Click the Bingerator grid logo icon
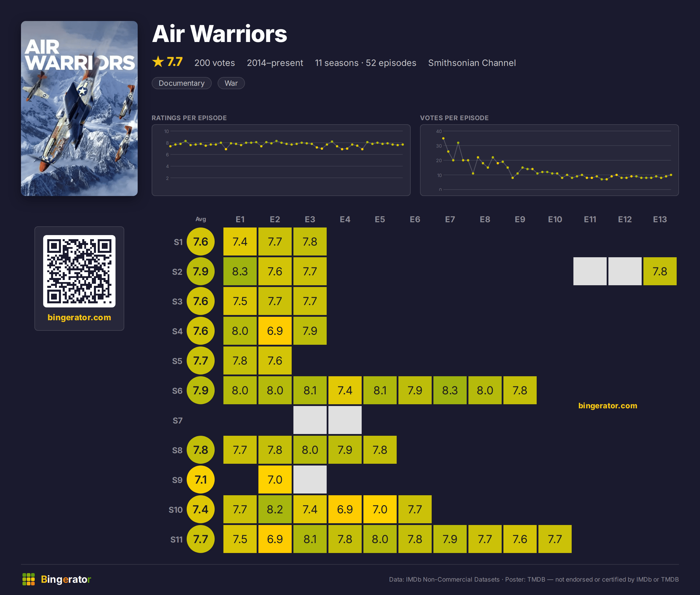 29,579
